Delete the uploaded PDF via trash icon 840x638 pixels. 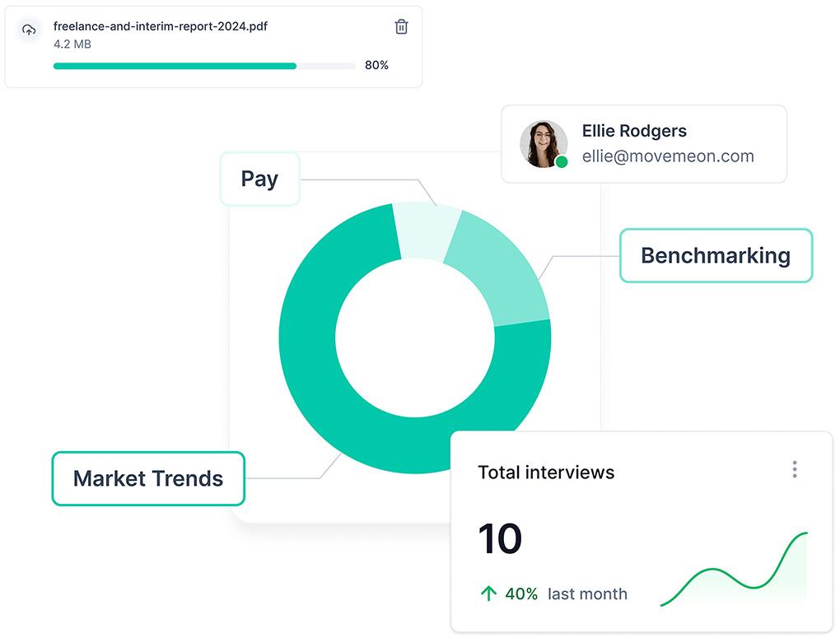(x=401, y=27)
